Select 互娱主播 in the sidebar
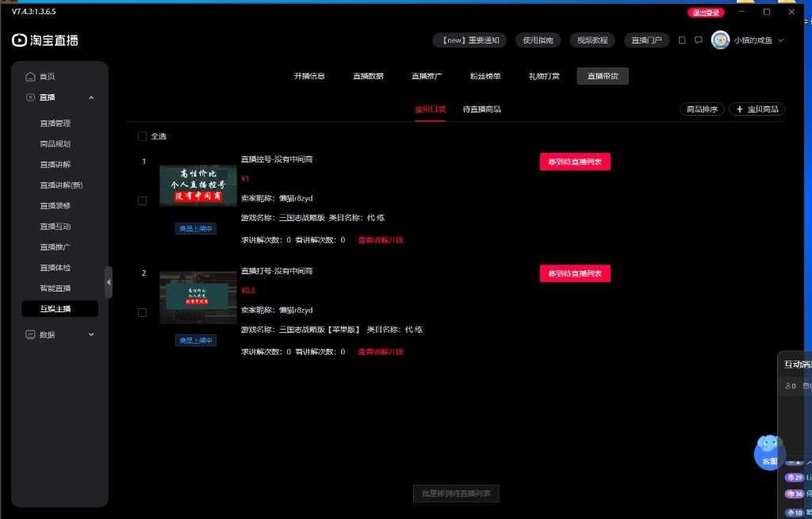The image size is (812, 519). [x=59, y=309]
